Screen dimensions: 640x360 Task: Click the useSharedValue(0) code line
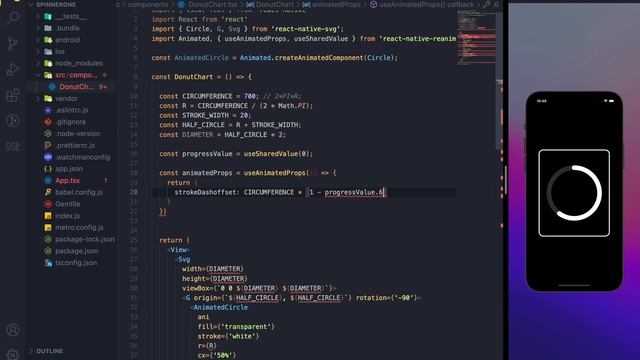(x=236, y=153)
